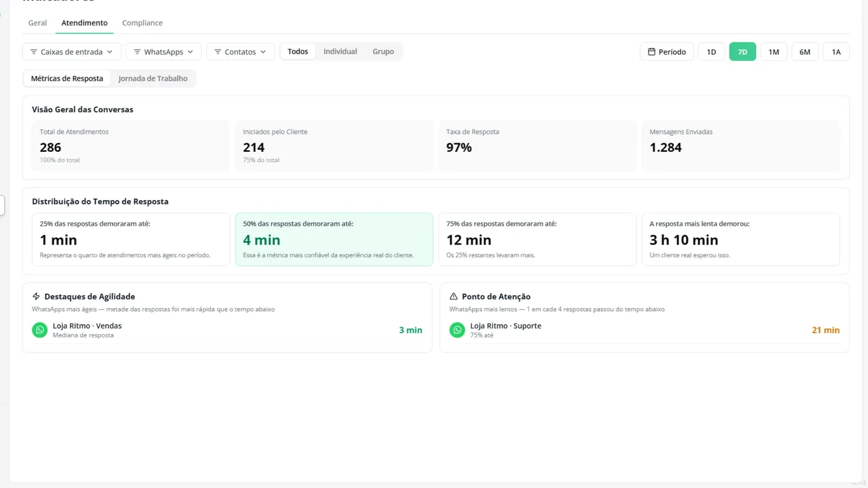Click the 75% das respostas 12 min card
This screenshot has width=868, height=488.
coord(538,239)
